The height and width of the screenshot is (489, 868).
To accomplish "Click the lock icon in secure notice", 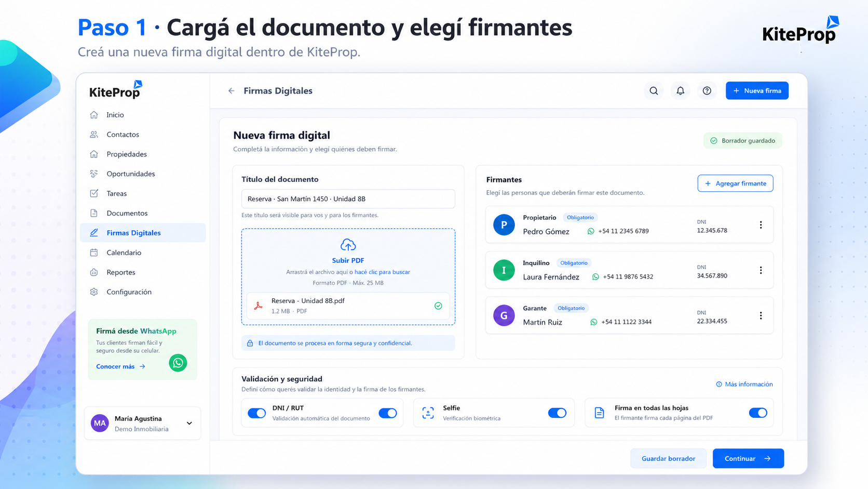I will click(250, 343).
